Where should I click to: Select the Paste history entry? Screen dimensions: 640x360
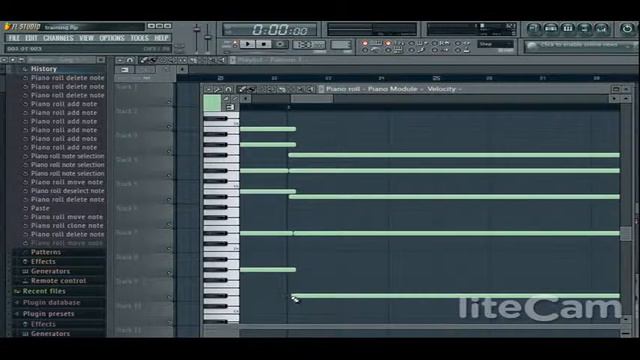40,208
